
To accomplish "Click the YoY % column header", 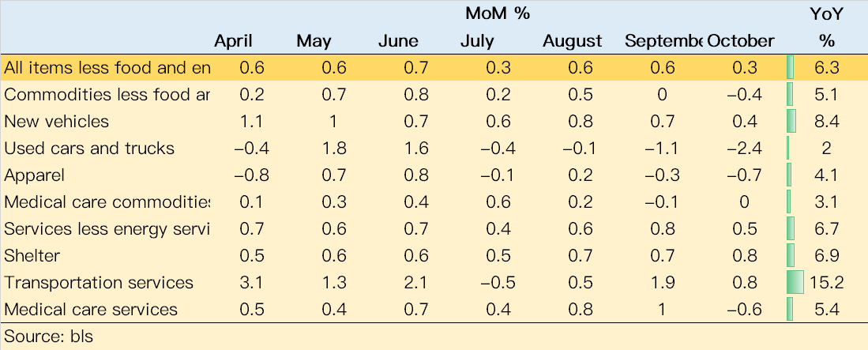I will pyautogui.click(x=825, y=28).
